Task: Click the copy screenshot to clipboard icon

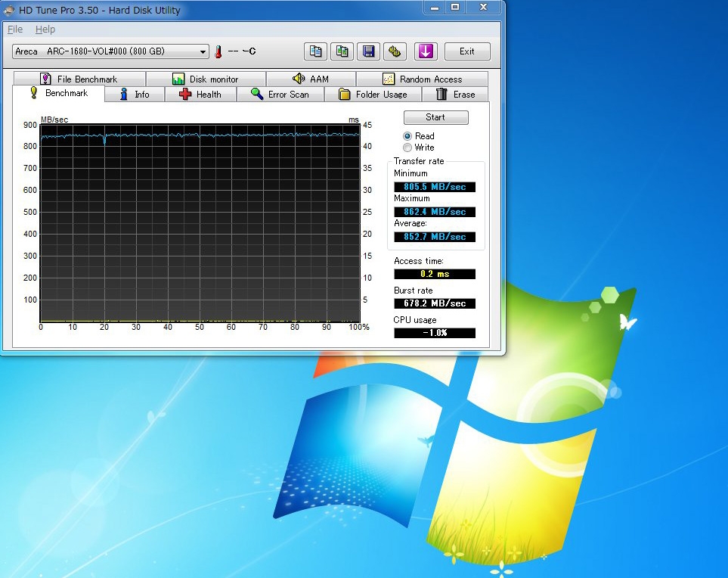Action: [342, 51]
